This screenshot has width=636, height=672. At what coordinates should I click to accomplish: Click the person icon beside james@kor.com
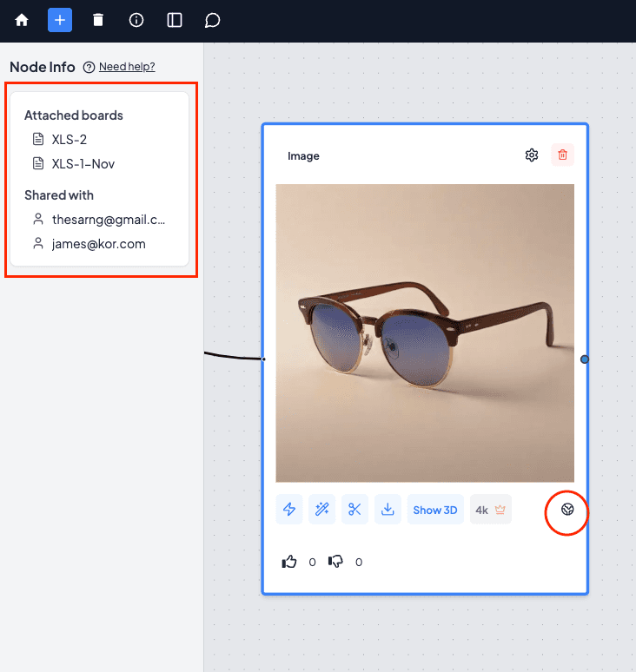pyautogui.click(x=38, y=243)
